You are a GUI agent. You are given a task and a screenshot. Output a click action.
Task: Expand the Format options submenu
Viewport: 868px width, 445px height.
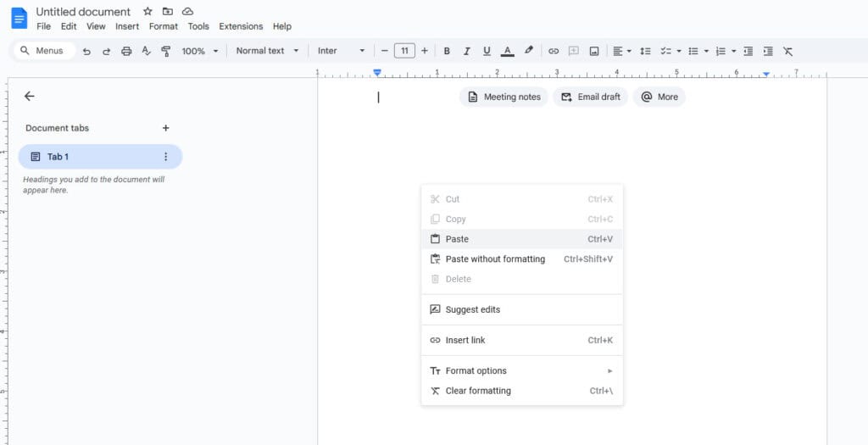tap(522, 371)
